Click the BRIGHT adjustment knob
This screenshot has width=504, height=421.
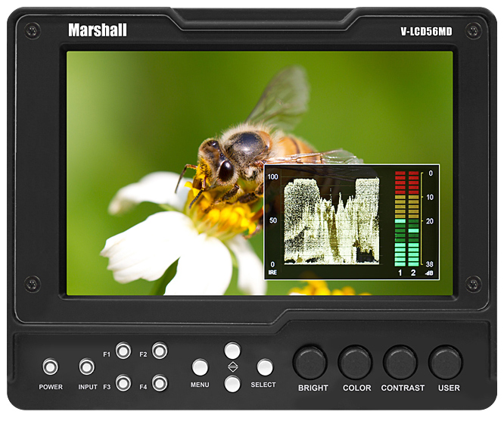point(310,363)
